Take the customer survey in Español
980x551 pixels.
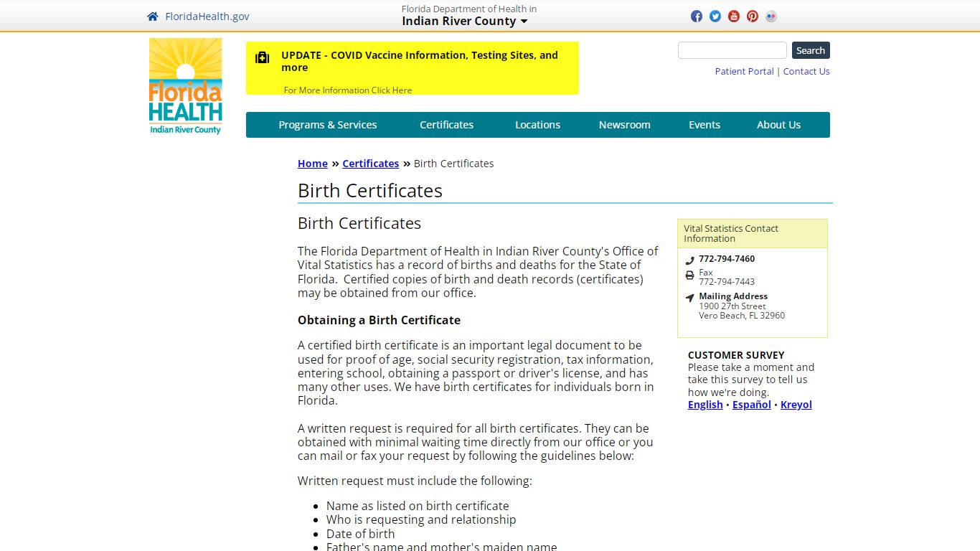(752, 405)
